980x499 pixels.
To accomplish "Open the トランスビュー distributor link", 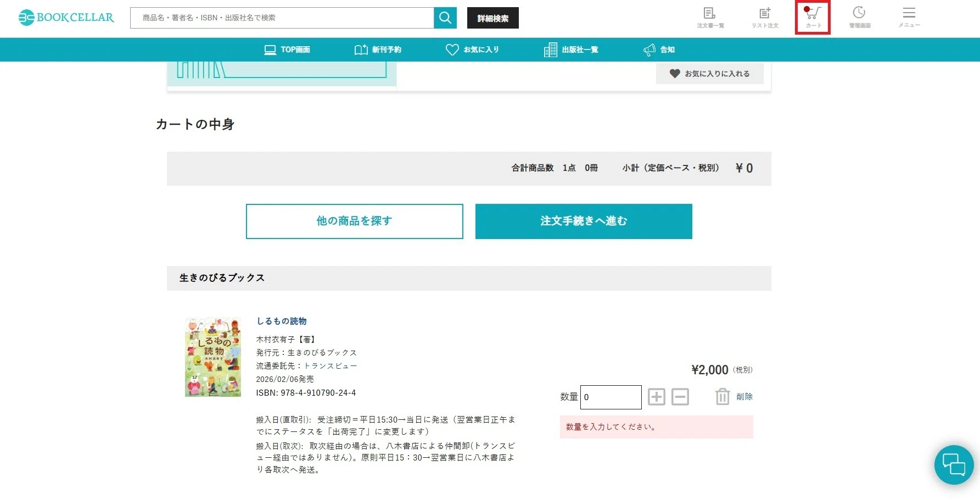I will click(x=331, y=365).
